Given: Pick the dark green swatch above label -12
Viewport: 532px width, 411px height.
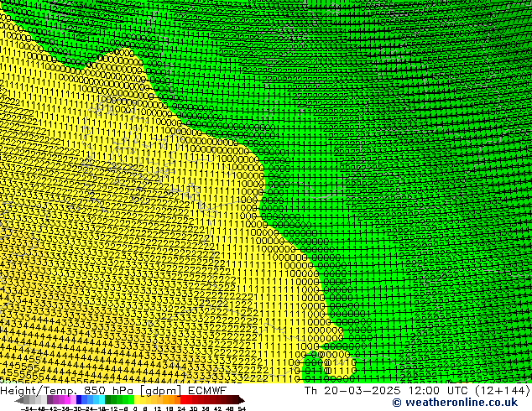Looking at the screenshot, I should coord(108,400).
